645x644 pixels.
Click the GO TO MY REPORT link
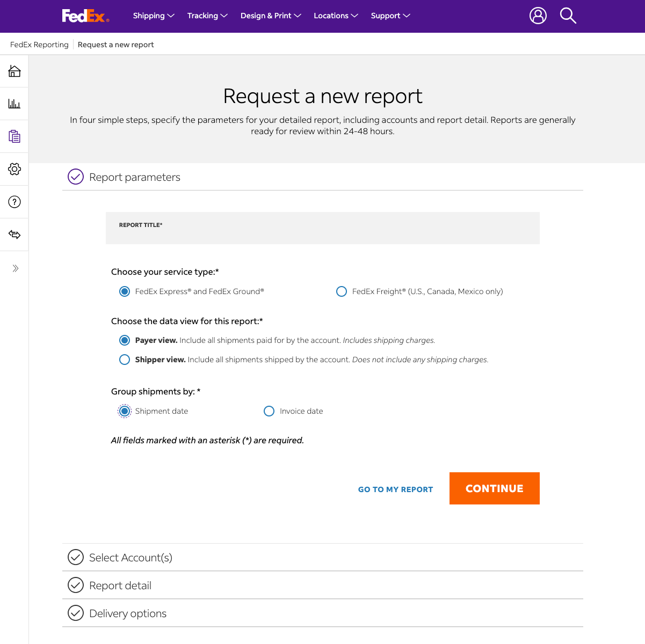pos(395,489)
